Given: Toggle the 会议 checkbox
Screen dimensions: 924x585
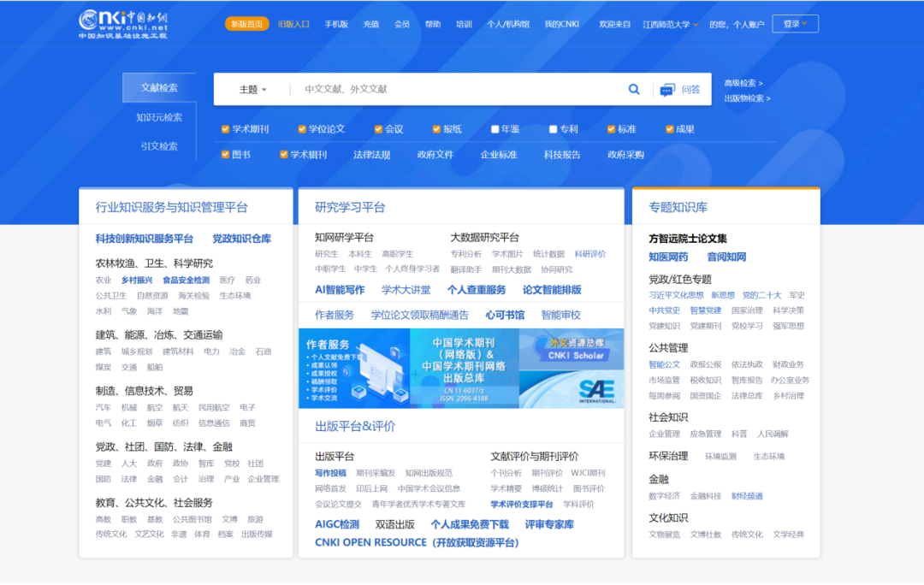Looking at the screenshot, I should 378,129.
